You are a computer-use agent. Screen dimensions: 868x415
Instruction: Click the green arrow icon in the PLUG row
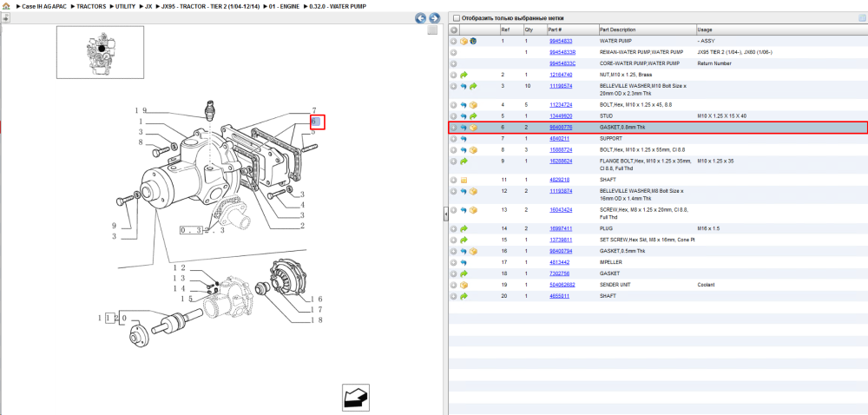pyautogui.click(x=464, y=228)
